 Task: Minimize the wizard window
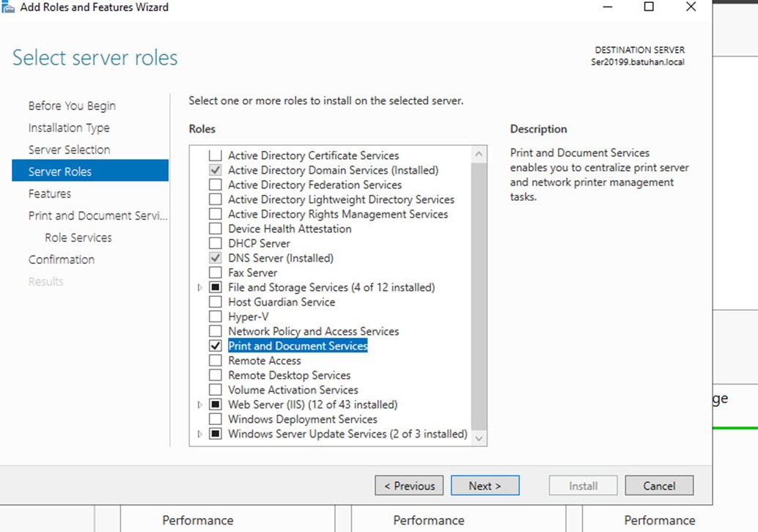[x=608, y=7]
